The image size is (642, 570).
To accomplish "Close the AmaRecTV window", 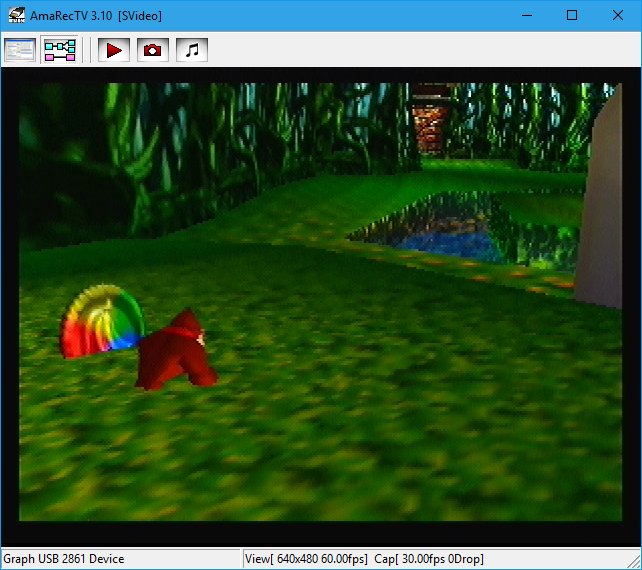I will point(618,16).
